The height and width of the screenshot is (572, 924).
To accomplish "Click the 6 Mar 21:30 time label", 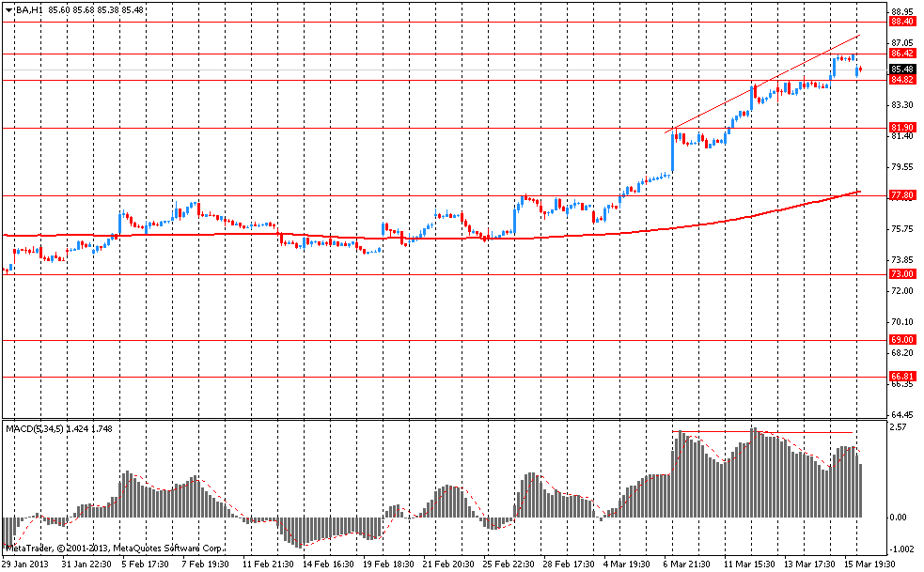I will click(x=687, y=564).
